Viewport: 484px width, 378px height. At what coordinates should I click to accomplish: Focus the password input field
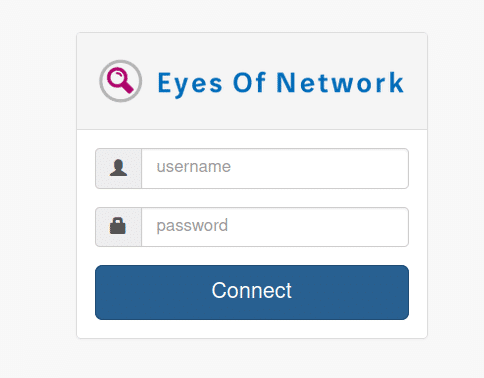coord(275,227)
